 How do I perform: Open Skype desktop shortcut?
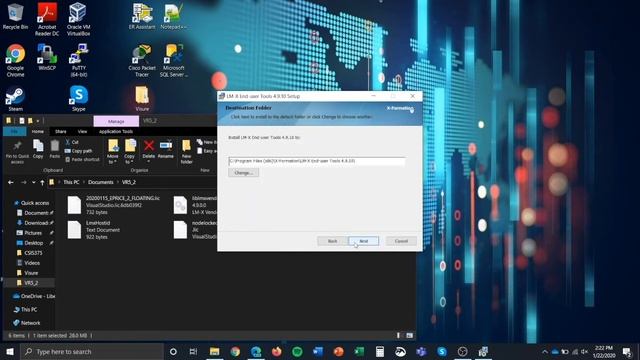78,99
